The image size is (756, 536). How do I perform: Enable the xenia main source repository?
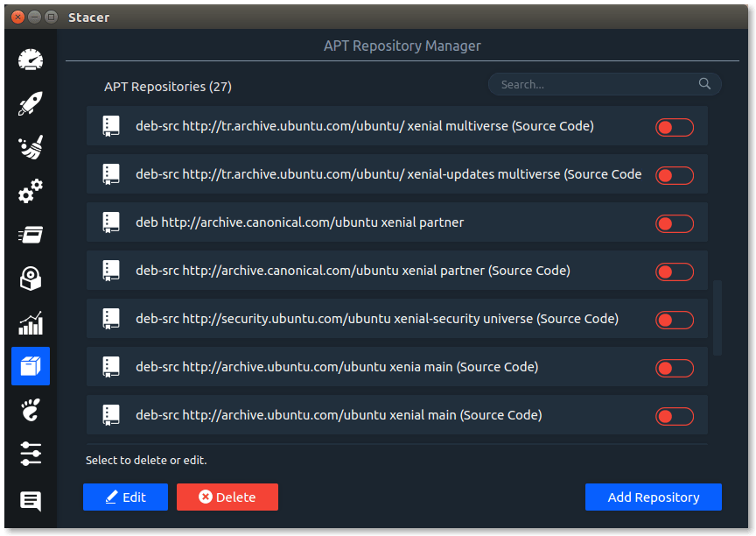674,368
